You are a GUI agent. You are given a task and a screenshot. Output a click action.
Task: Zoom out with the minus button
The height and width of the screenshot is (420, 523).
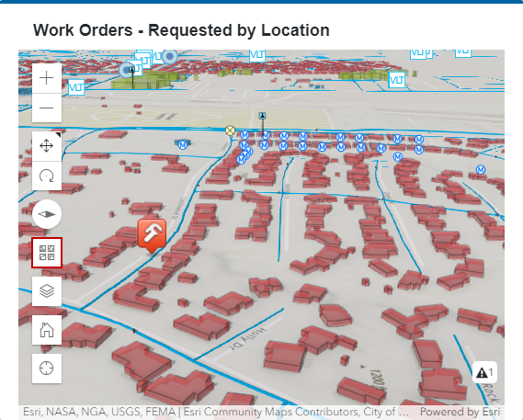pyautogui.click(x=47, y=108)
